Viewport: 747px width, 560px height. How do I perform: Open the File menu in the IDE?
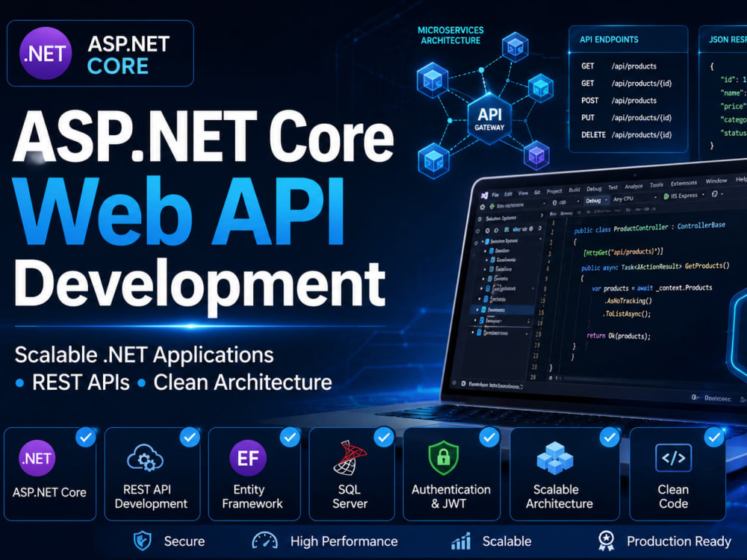495,195
